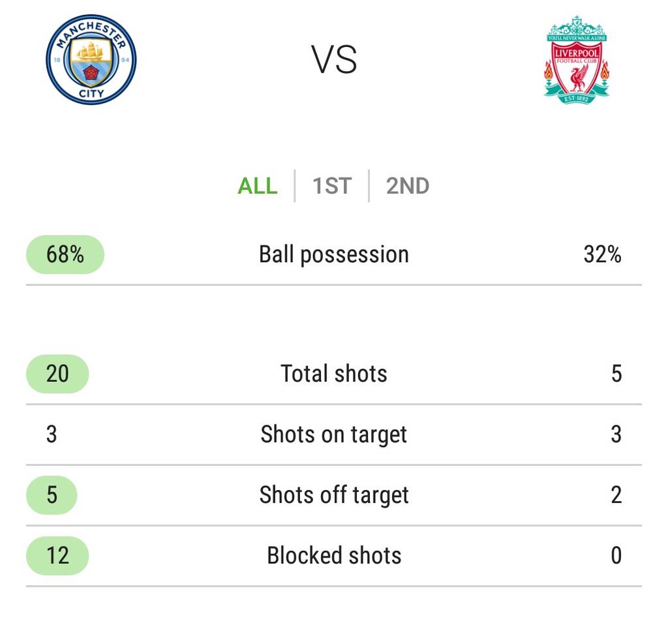Viewport: 668px width, 644px height.
Task: Click the Shots off target label
Action: (x=334, y=495)
